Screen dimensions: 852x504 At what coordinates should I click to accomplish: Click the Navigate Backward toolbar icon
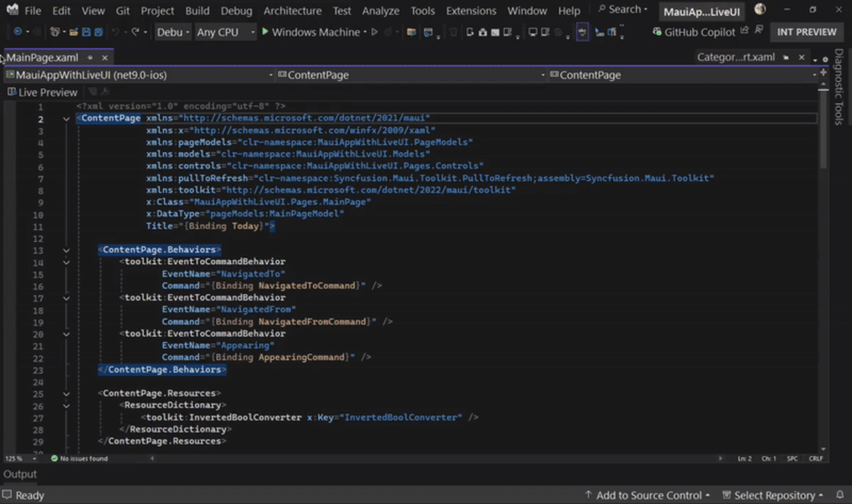(x=18, y=33)
